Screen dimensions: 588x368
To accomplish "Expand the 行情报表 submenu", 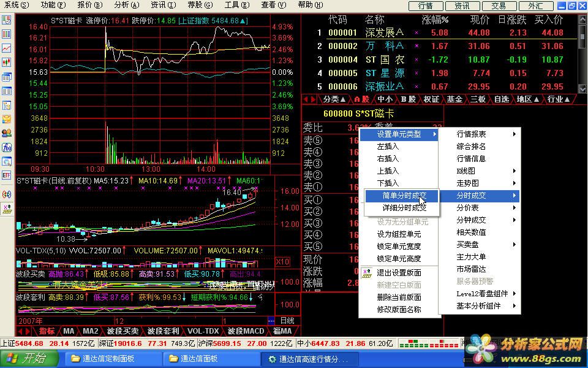I will (x=480, y=134).
